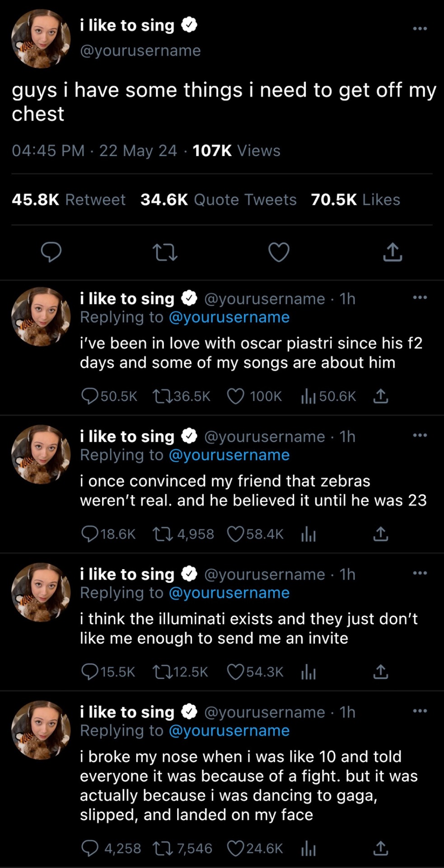This screenshot has height=868, width=444.
Task: Tap the @yourusername mention in the oscar piastri reply
Action: [x=229, y=317]
